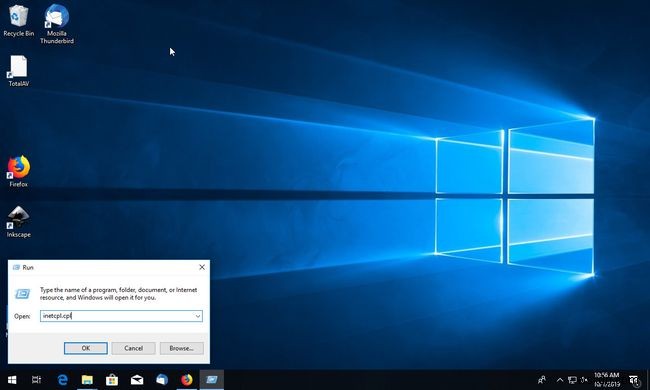Click the Run dialog taskbar button
Image resolution: width=650 pixels, height=390 pixels.
(212, 380)
